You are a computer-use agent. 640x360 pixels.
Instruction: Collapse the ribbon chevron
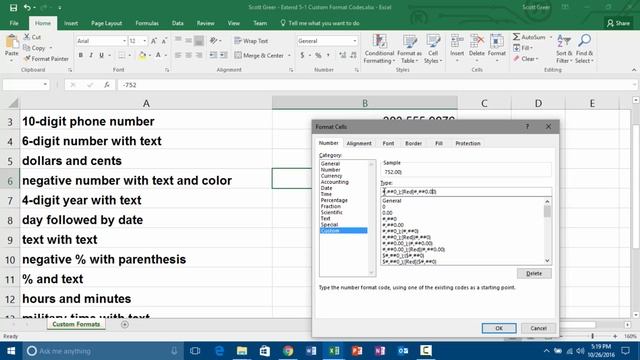[634, 70]
